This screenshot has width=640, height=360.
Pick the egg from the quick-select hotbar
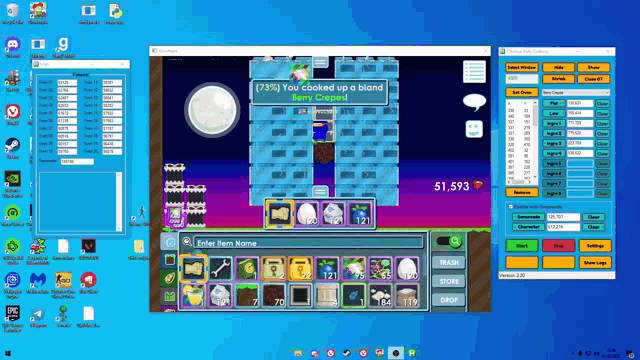307,213
